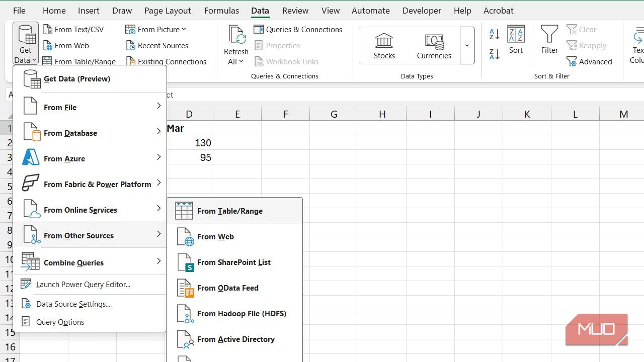644x362 pixels.
Task: Open the Sort dialog icon
Action: coord(516,34)
